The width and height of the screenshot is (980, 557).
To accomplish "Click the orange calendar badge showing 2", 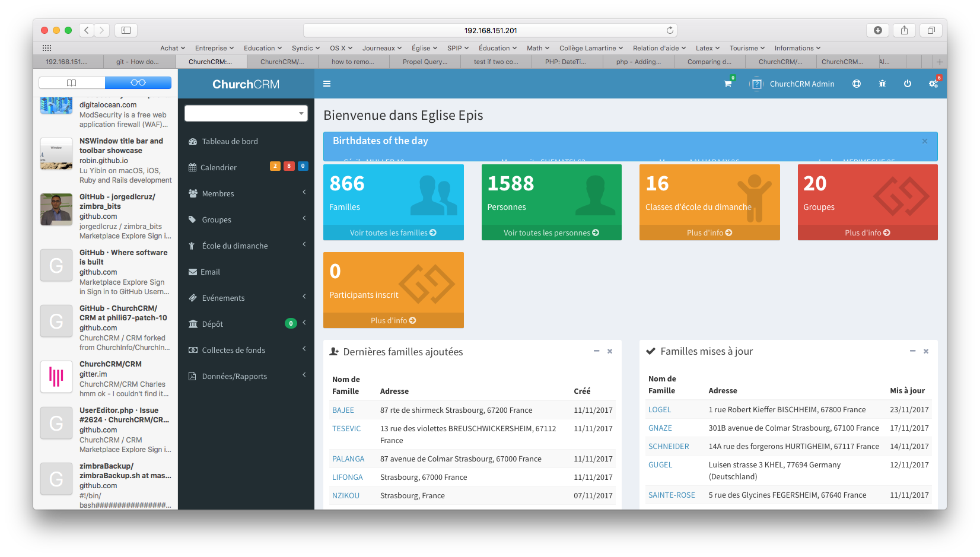I will point(275,166).
